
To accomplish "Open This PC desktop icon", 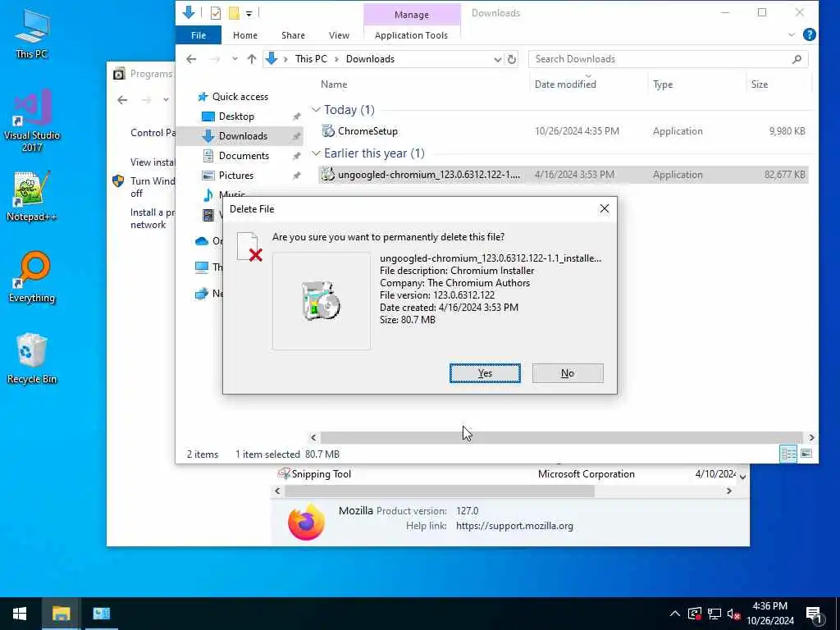I will click(x=32, y=34).
